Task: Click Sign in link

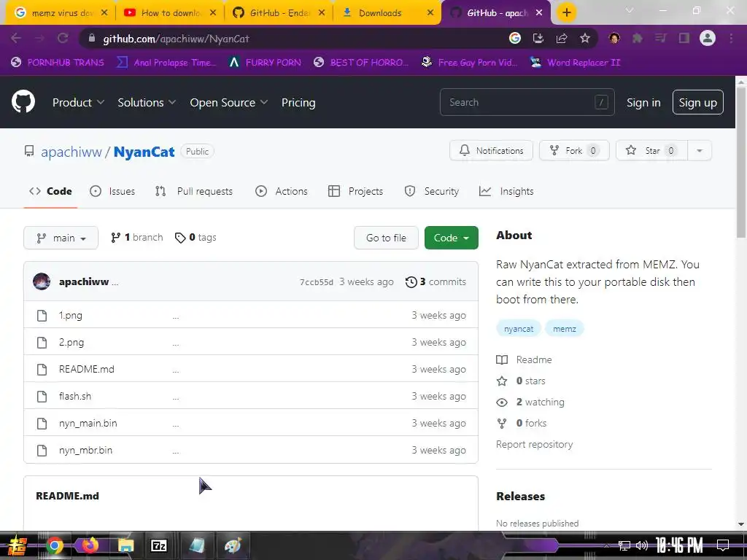Action: 643,102
